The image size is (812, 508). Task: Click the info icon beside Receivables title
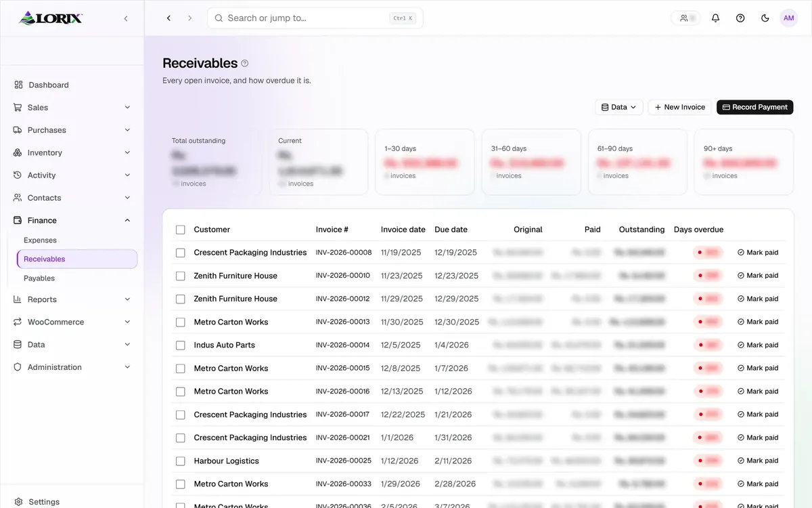click(245, 64)
